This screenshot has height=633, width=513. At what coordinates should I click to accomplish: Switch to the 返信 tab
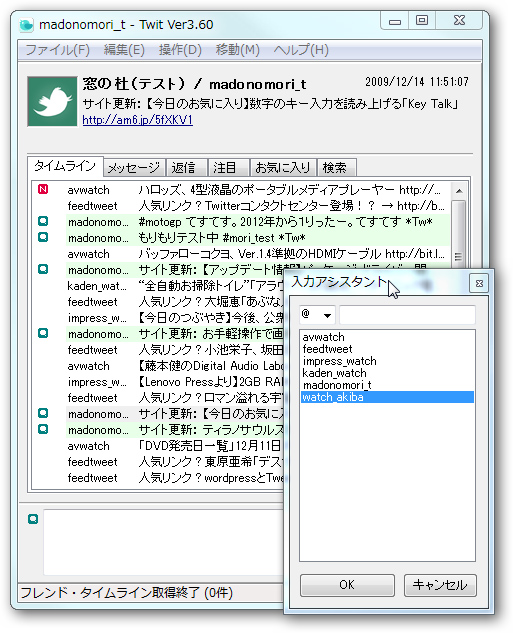[x=186, y=168]
